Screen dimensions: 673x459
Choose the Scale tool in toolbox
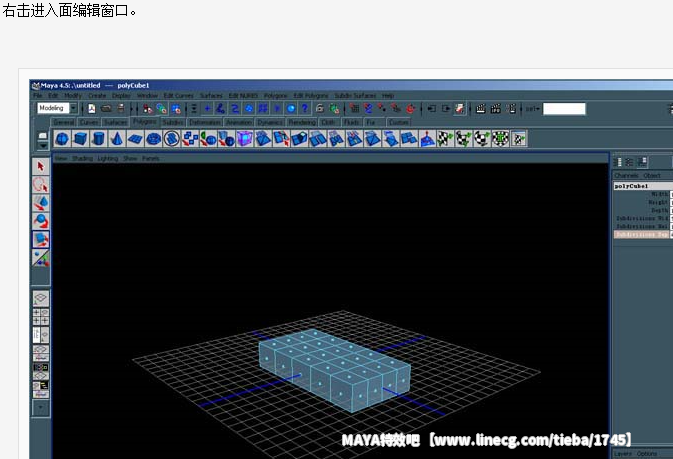tap(41, 240)
